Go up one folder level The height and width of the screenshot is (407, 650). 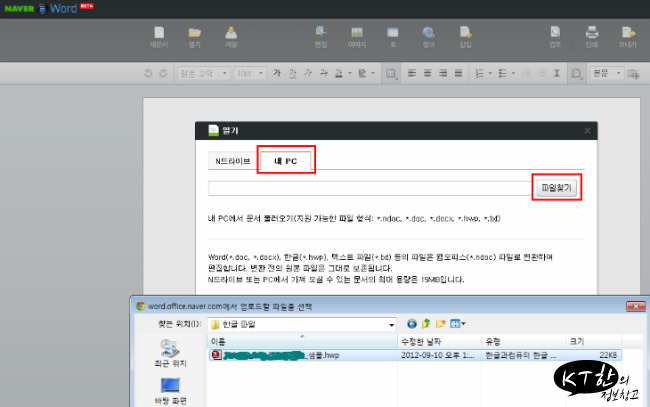pos(426,324)
